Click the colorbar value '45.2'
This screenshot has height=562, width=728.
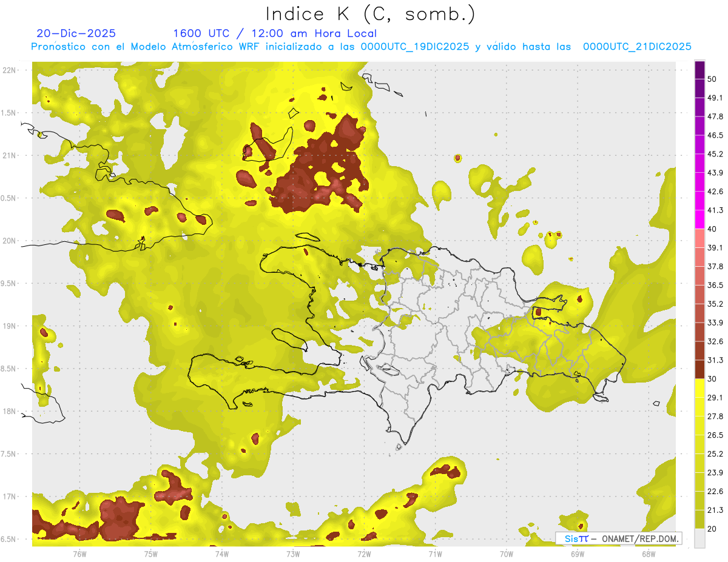[715, 154]
